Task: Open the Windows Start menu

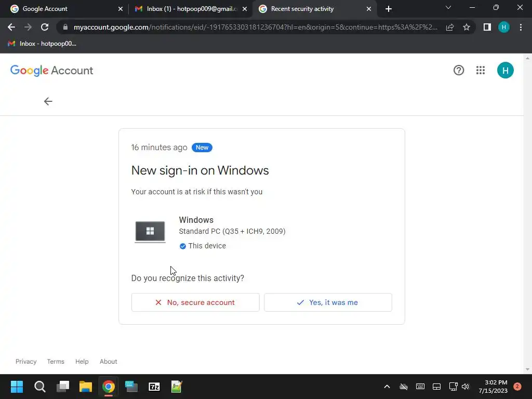Action: coord(17,387)
